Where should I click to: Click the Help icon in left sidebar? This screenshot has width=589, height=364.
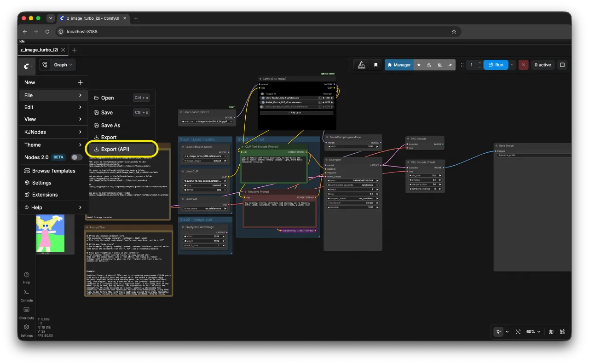[x=26, y=277]
